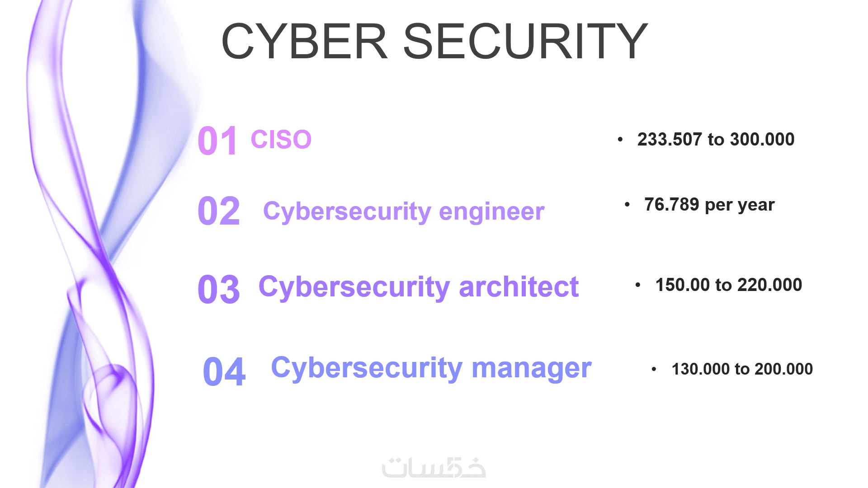
Task: Select the CISO label
Action: coord(281,140)
